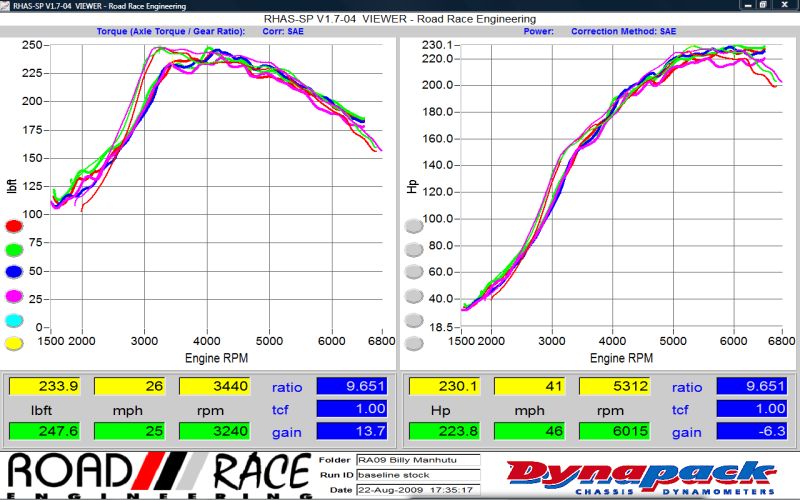This screenshot has height=500, width=800.
Task: Click the Dynapack Chassis Dynamometers logo
Action: (x=638, y=474)
